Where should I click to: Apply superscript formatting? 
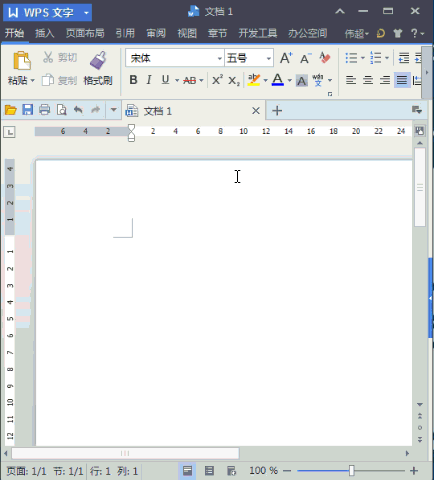point(217,80)
